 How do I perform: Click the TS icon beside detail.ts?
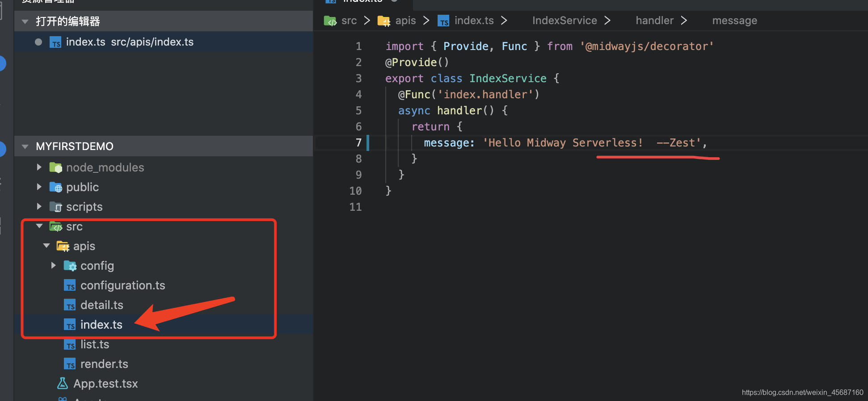70,305
